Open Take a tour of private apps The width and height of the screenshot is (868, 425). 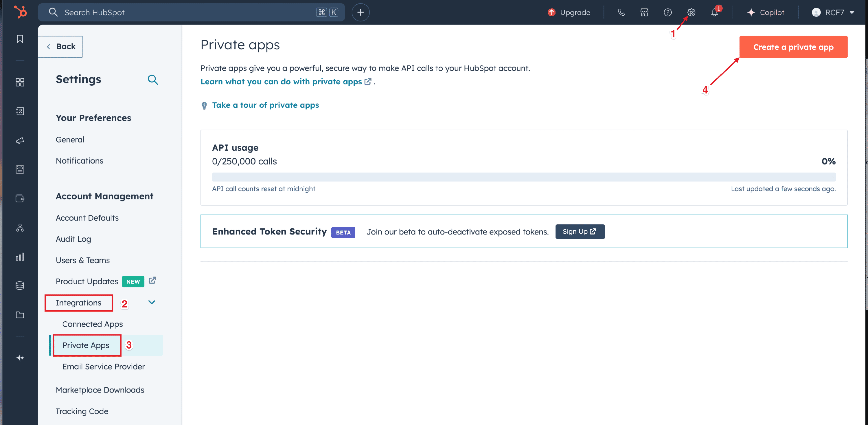pos(265,105)
